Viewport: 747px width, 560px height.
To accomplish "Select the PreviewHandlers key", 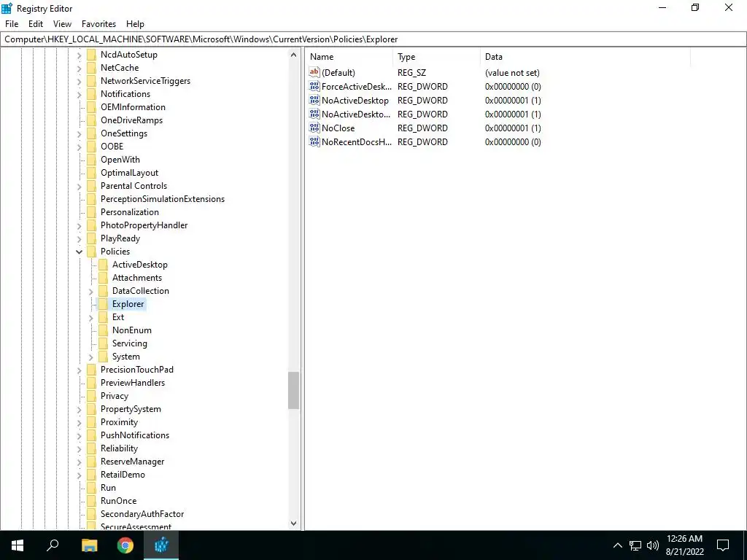I will [133, 383].
